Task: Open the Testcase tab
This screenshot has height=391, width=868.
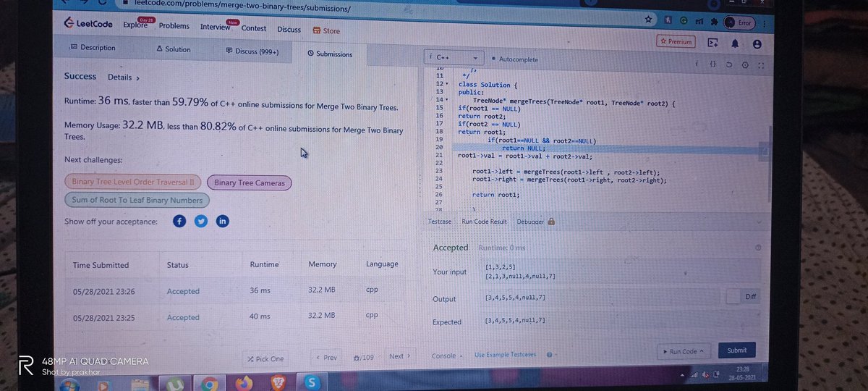Action: 440,222
